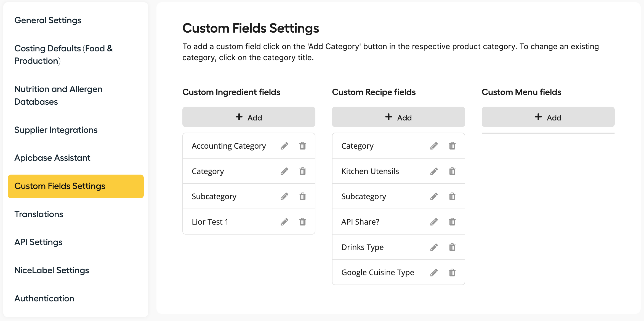Viewport: 644px width, 321px height.
Task: Go to Supplier Integrations settings
Action: coord(56,130)
